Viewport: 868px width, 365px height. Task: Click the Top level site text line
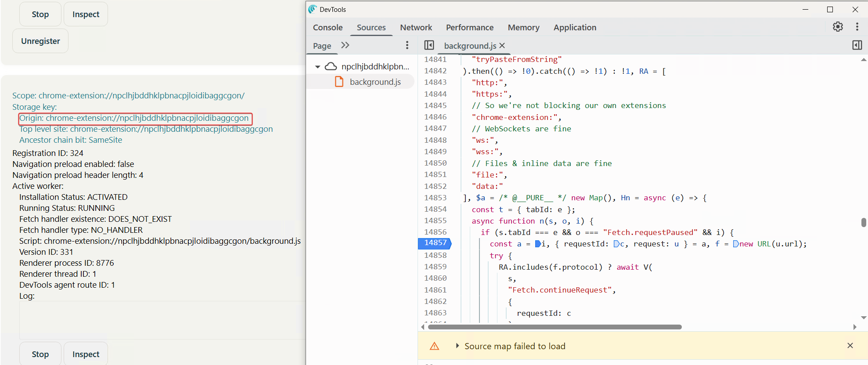(x=146, y=129)
